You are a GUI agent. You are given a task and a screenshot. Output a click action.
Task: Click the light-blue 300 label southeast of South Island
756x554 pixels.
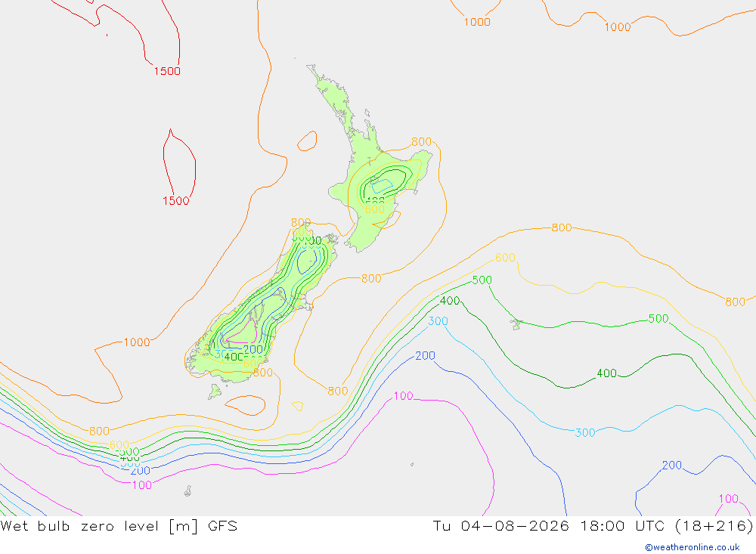(x=438, y=321)
